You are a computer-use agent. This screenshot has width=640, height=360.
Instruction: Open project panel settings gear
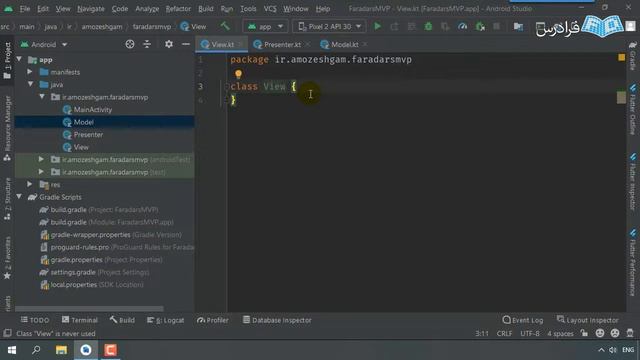click(x=169, y=44)
